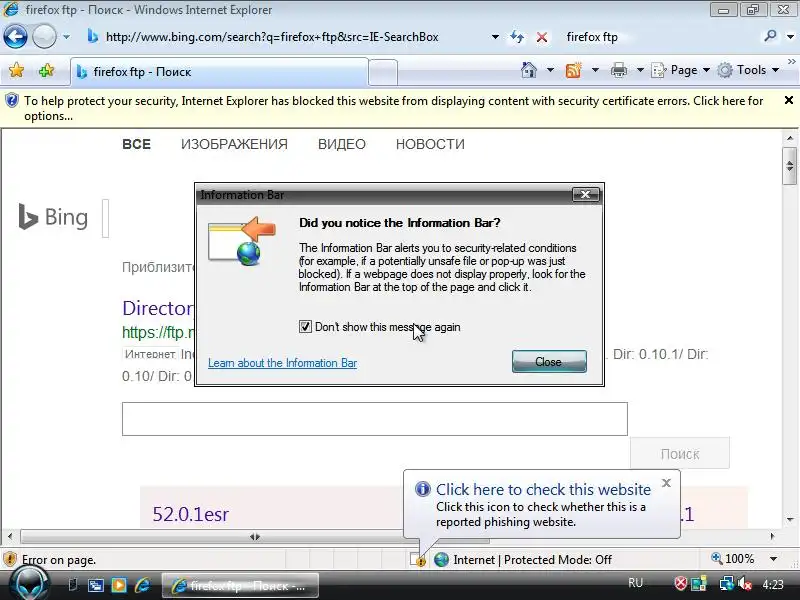Click the magnifier Search icon
Image resolution: width=800 pixels, height=600 pixels.
click(770, 36)
